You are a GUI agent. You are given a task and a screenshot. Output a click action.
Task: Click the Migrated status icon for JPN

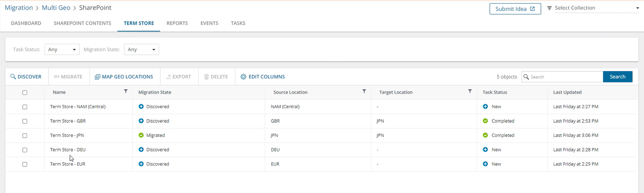(141, 135)
